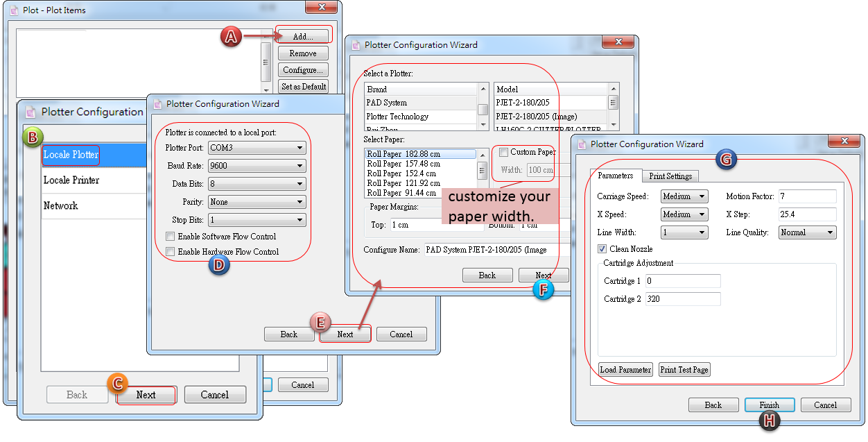Click the Print Test Page button
Screen dimensions: 868x442
click(x=684, y=370)
